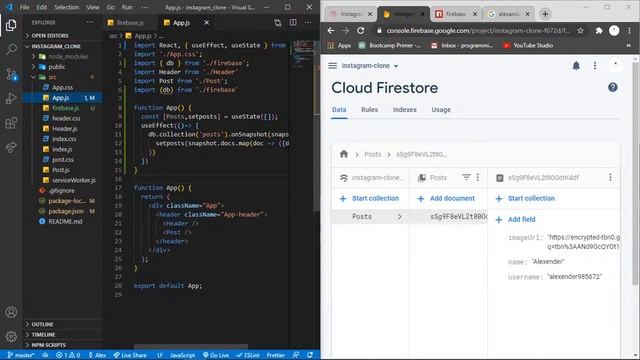Open Firebase hamburger navigation menu
Image resolution: width=640 pixels, height=360 pixels.
tap(333, 65)
